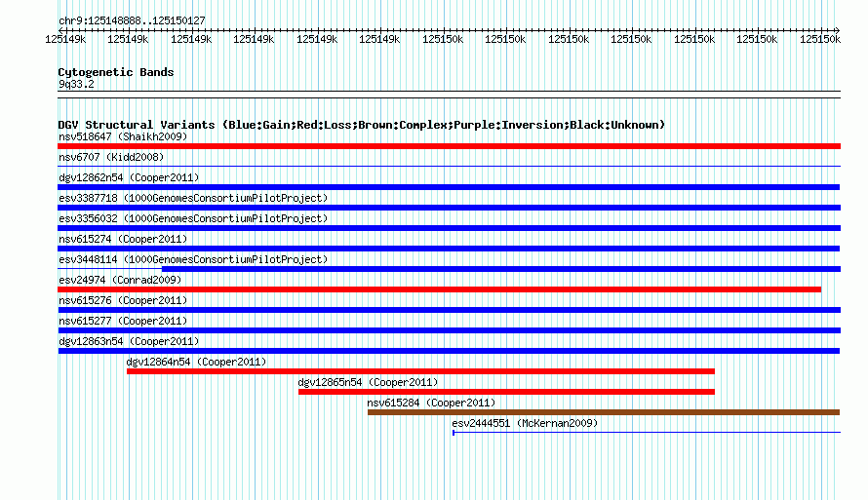Open the esv24974 (Conrad2009) label
The width and height of the screenshot is (868, 500).
(120, 280)
